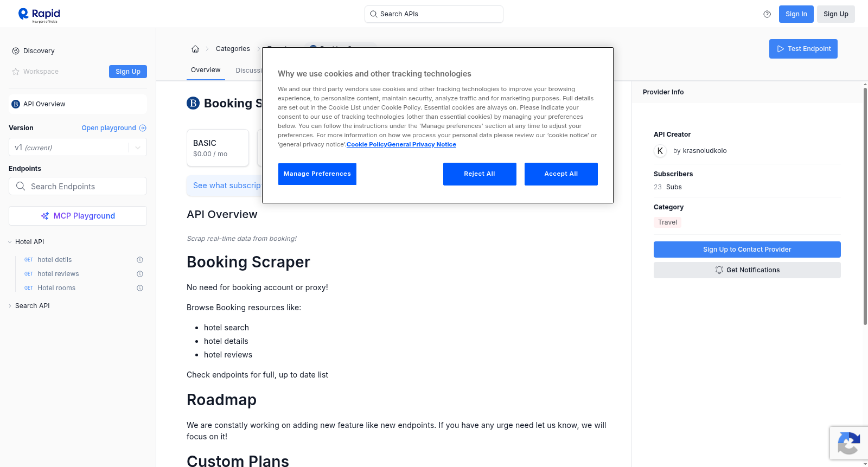Show info for Hotel rooms endpoint

(140, 288)
